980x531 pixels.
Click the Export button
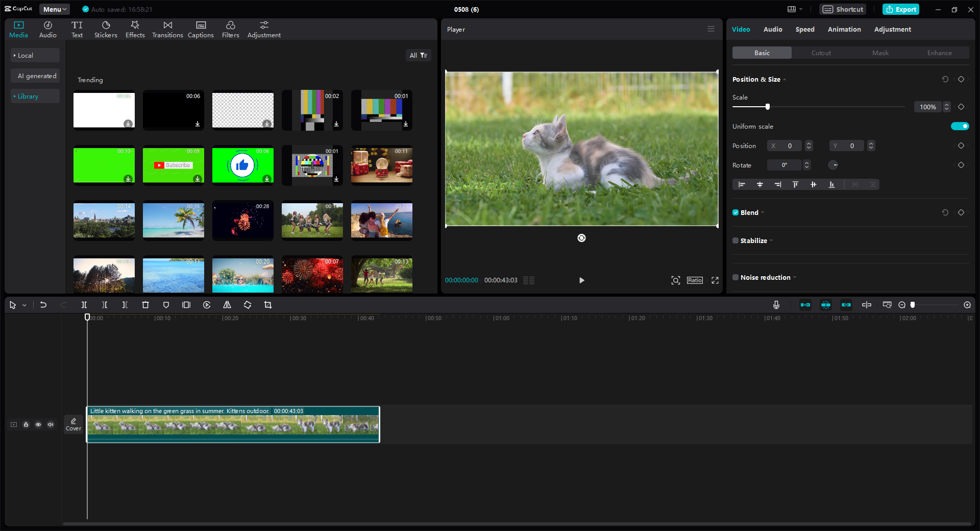900,9
